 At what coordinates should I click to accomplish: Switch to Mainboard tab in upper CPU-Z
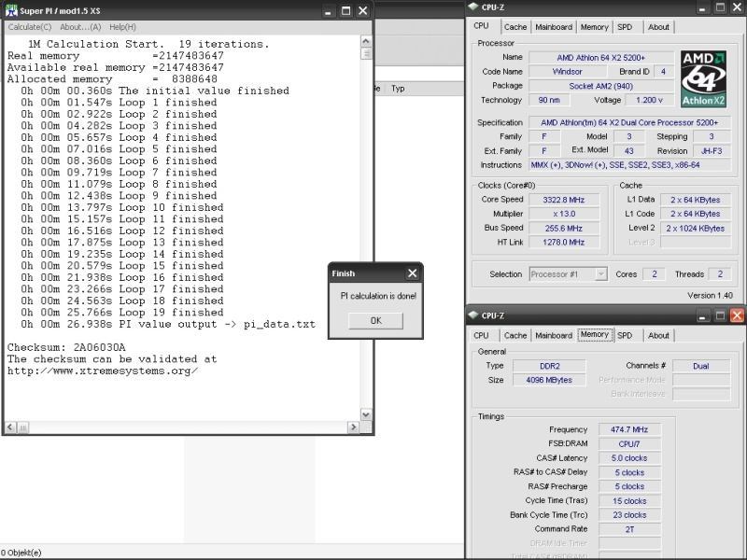coord(554,27)
